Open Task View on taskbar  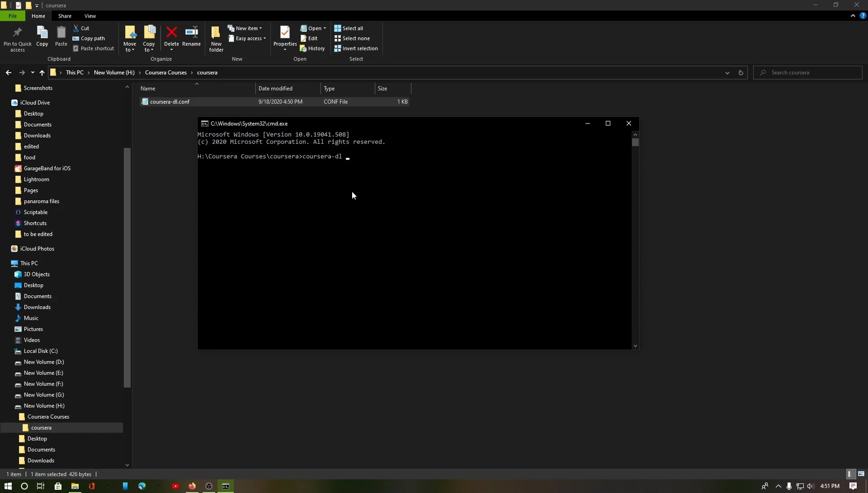point(40,486)
